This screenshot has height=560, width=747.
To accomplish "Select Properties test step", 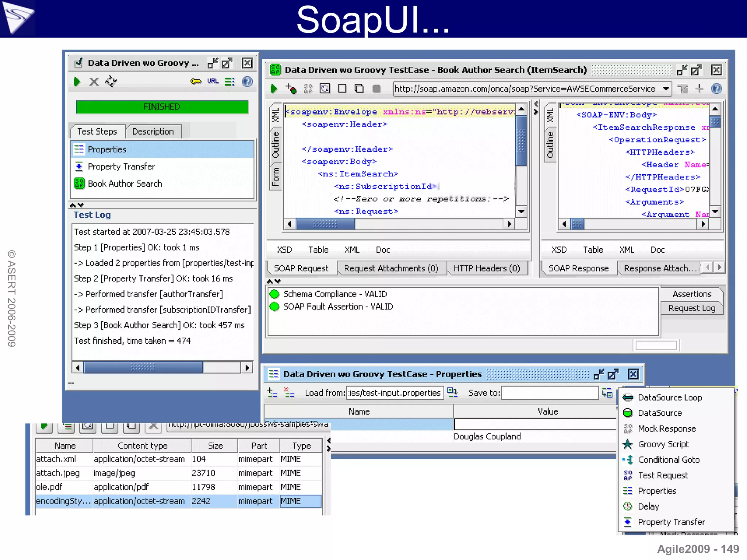I will [163, 149].
